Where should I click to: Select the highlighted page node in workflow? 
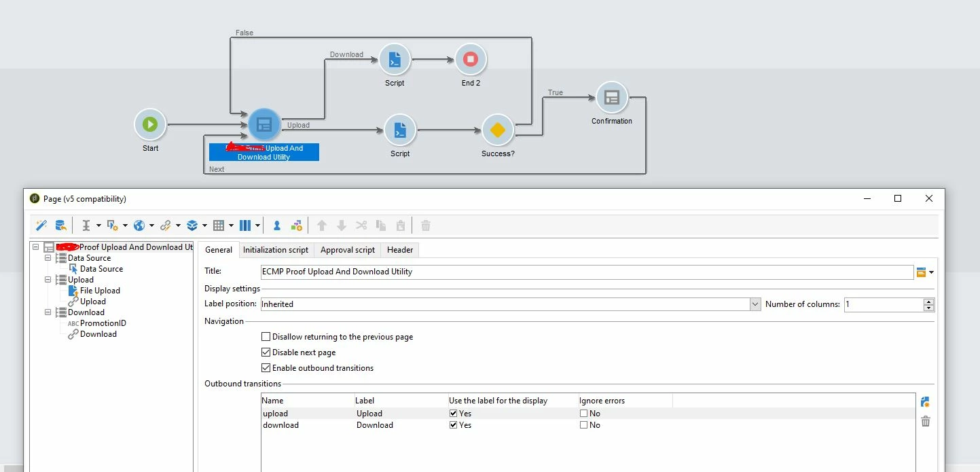(264, 125)
